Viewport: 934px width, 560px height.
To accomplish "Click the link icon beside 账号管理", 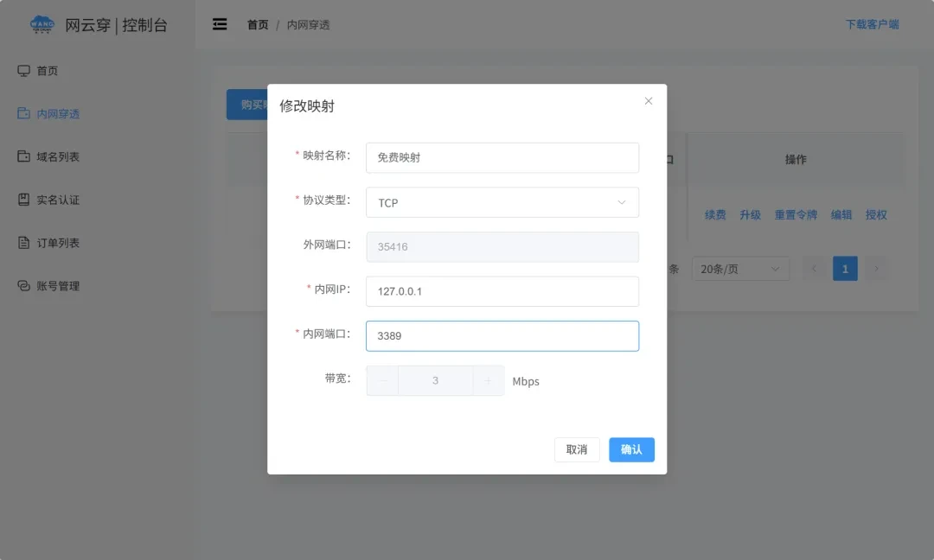I will [x=24, y=286].
